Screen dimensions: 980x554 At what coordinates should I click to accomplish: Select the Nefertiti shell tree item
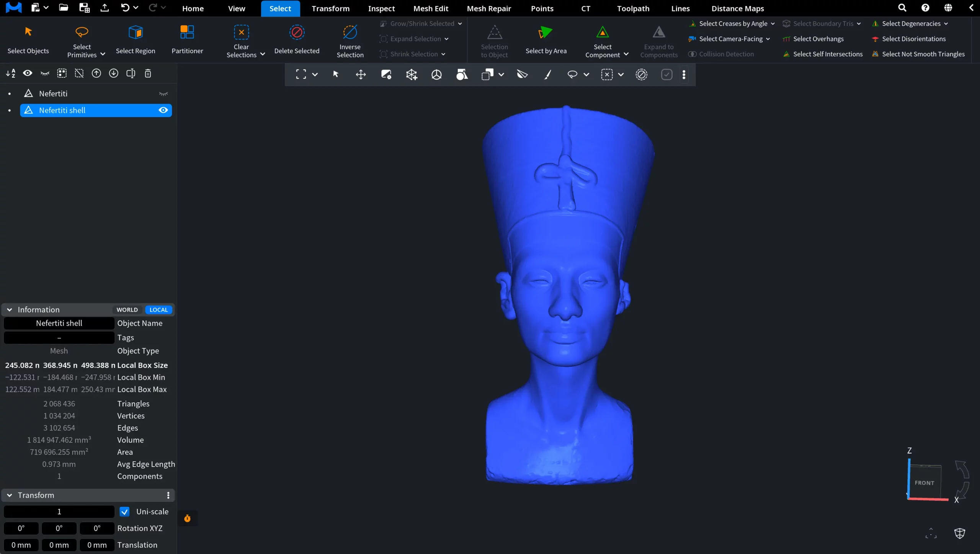[96, 110]
